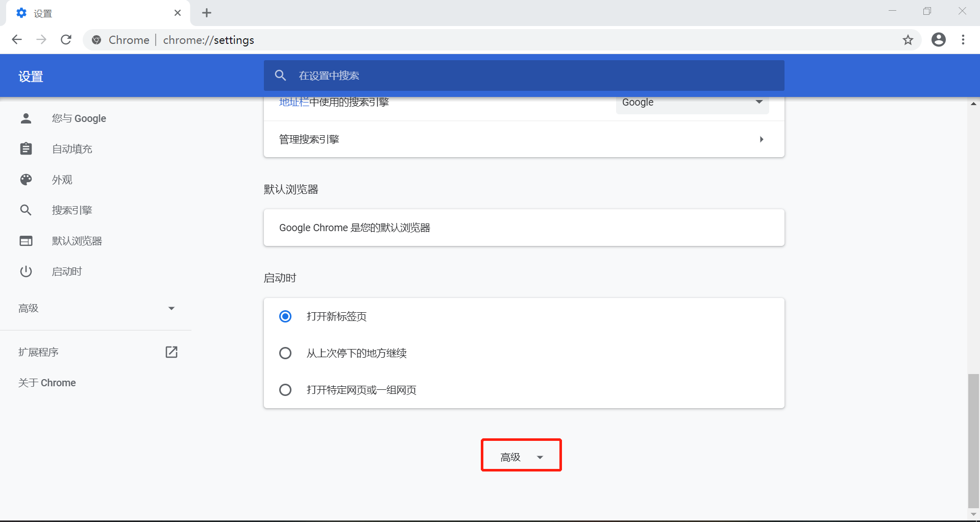Reload the settings page
The image size is (980, 522).
click(66, 40)
